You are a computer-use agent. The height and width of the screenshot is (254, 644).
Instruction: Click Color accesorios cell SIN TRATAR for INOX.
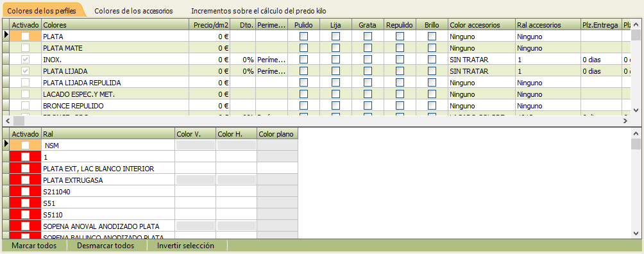(x=482, y=60)
